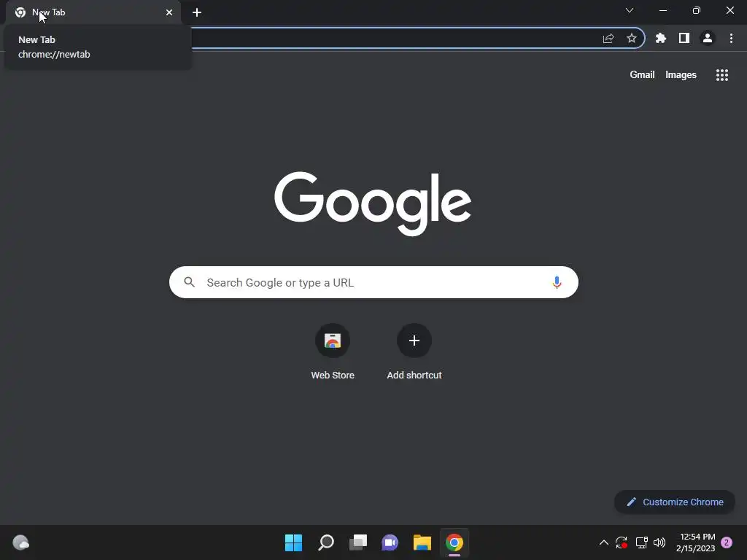Open Windows taskbar search
The image size is (747, 560).
point(326,542)
